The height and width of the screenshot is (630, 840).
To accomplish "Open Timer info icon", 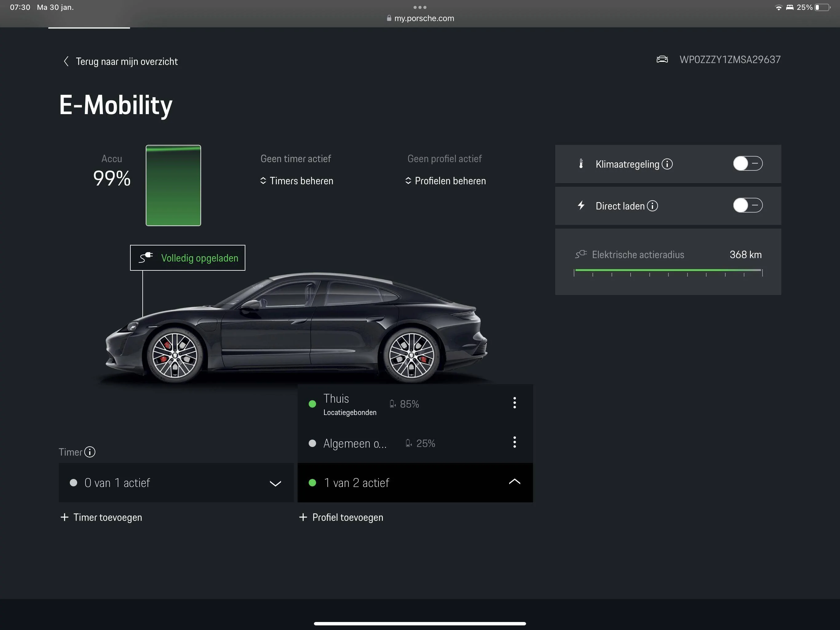I will coord(89,452).
